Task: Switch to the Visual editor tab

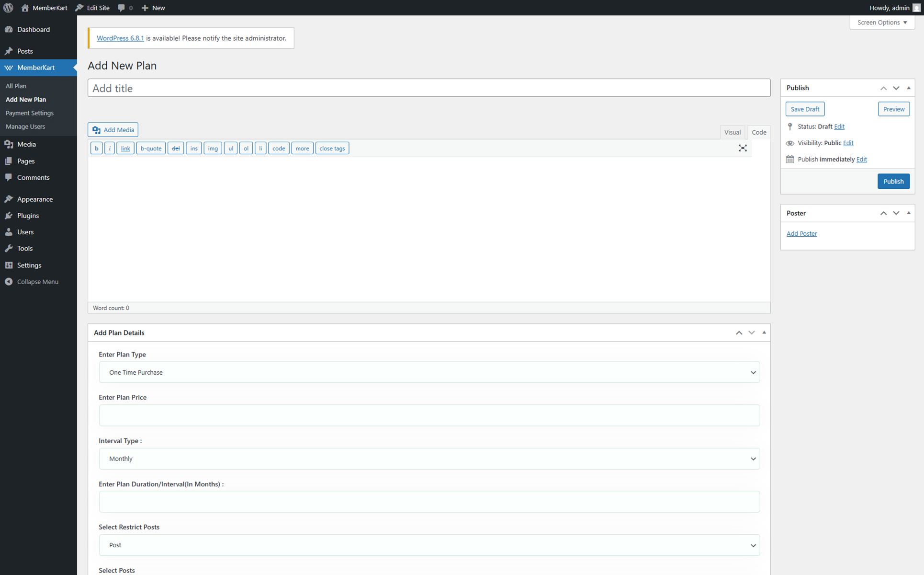Action: (732, 132)
